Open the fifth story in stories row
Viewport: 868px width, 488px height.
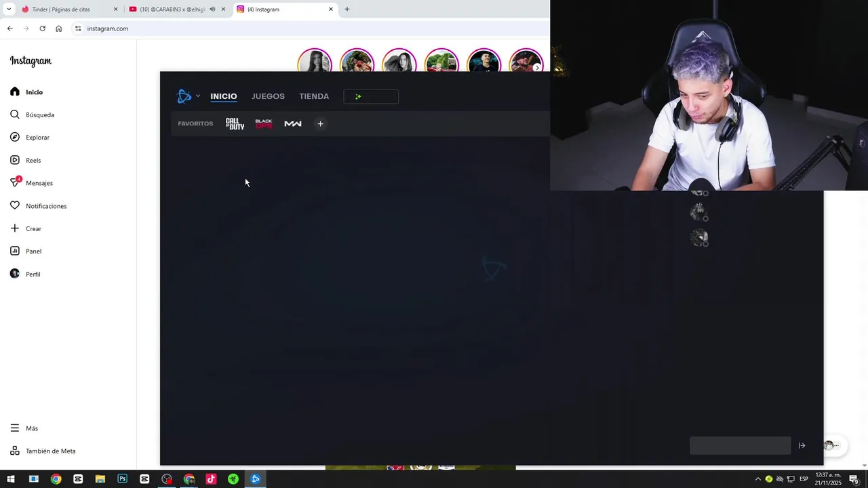[484, 62]
